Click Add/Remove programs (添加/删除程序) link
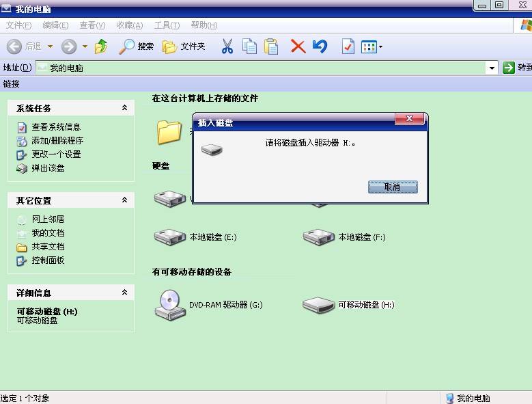The image size is (532, 404). tap(57, 141)
